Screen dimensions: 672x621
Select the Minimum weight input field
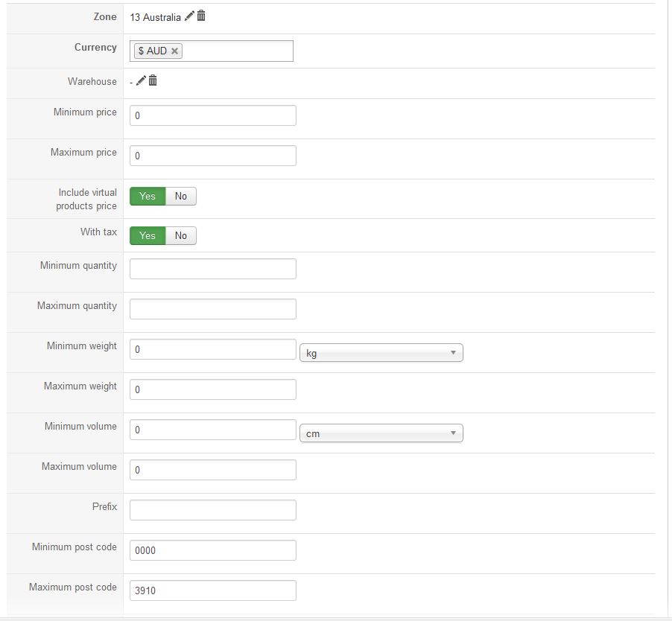[212, 349]
